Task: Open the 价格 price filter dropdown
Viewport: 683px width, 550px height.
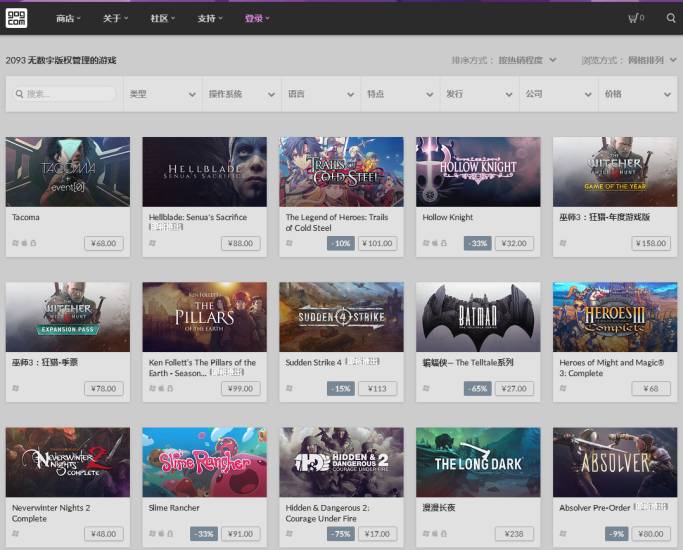Action: pyautogui.click(x=636, y=94)
